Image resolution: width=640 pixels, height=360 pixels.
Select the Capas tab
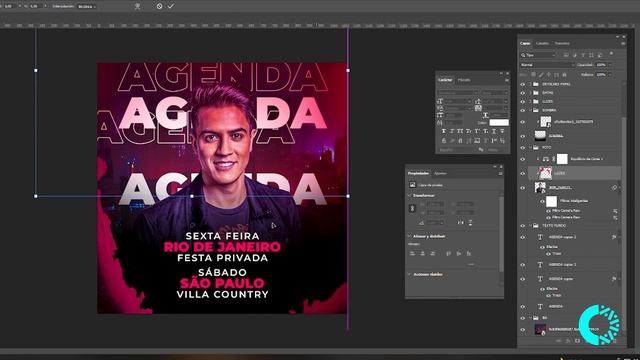(525, 43)
